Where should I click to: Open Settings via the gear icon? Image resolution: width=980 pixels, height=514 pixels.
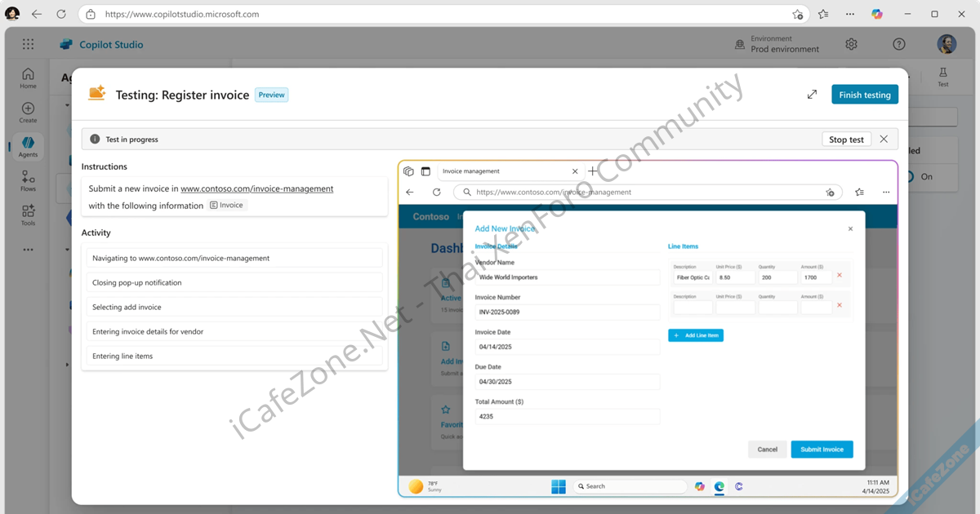(851, 43)
